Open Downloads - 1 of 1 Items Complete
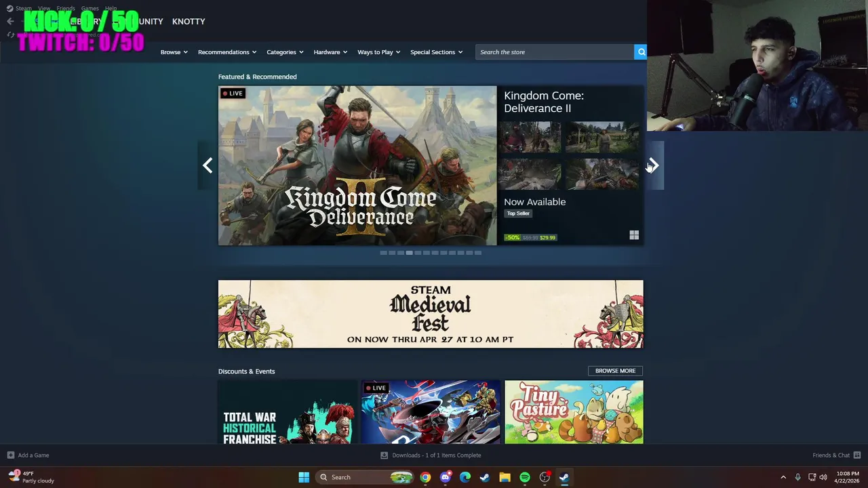 tap(436, 455)
